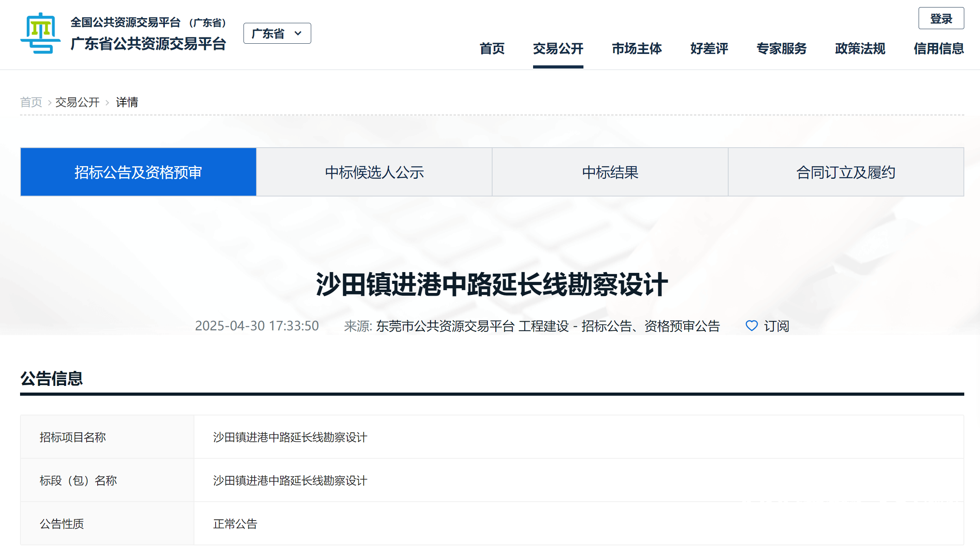The width and height of the screenshot is (980, 554).
Task: Open 信用信息 navigation item
Action: pos(939,48)
